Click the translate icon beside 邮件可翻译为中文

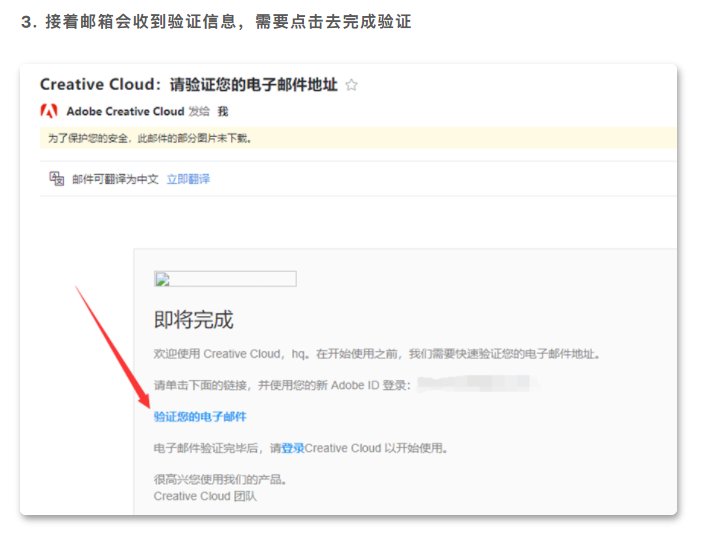[56, 179]
